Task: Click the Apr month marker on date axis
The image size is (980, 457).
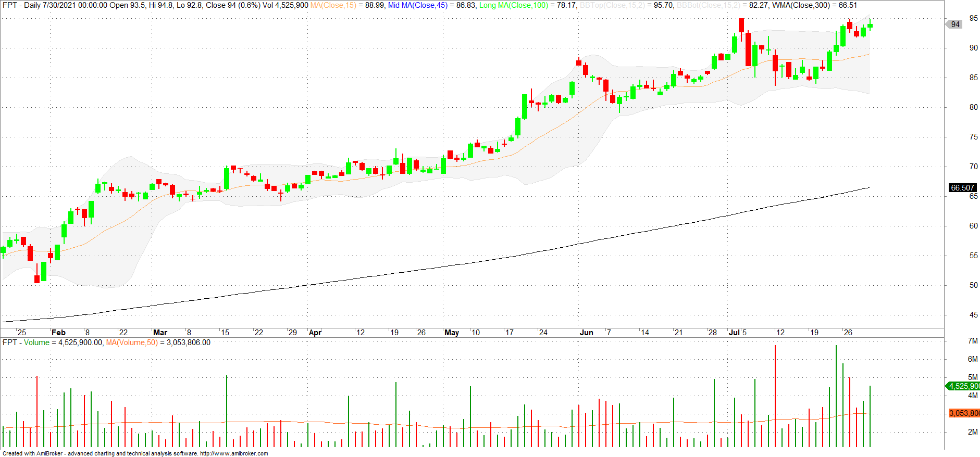Action: [x=315, y=333]
